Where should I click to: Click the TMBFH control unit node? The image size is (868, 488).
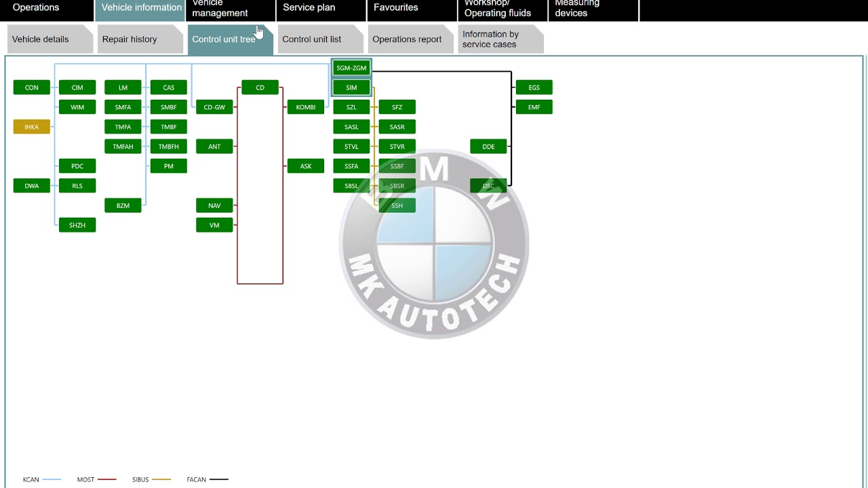pyautogui.click(x=169, y=146)
